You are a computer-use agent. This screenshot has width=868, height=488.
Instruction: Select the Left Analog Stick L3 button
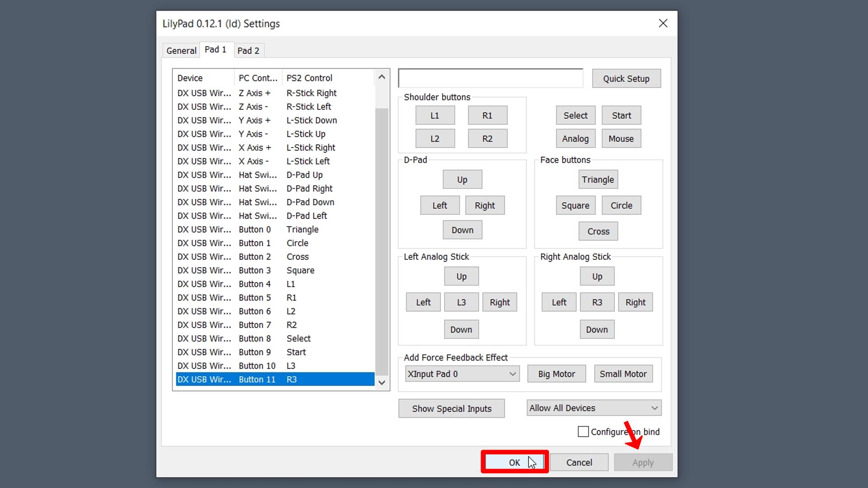coord(461,302)
